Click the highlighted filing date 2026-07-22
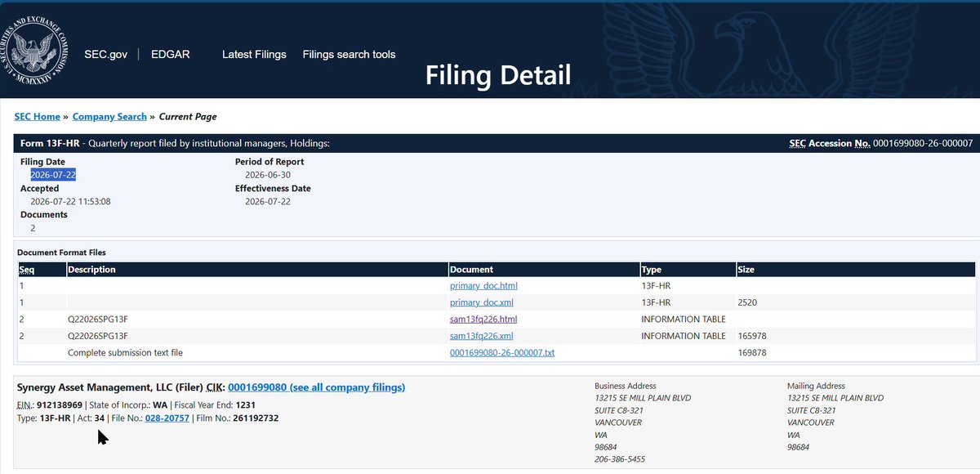980x474 pixels. point(53,175)
